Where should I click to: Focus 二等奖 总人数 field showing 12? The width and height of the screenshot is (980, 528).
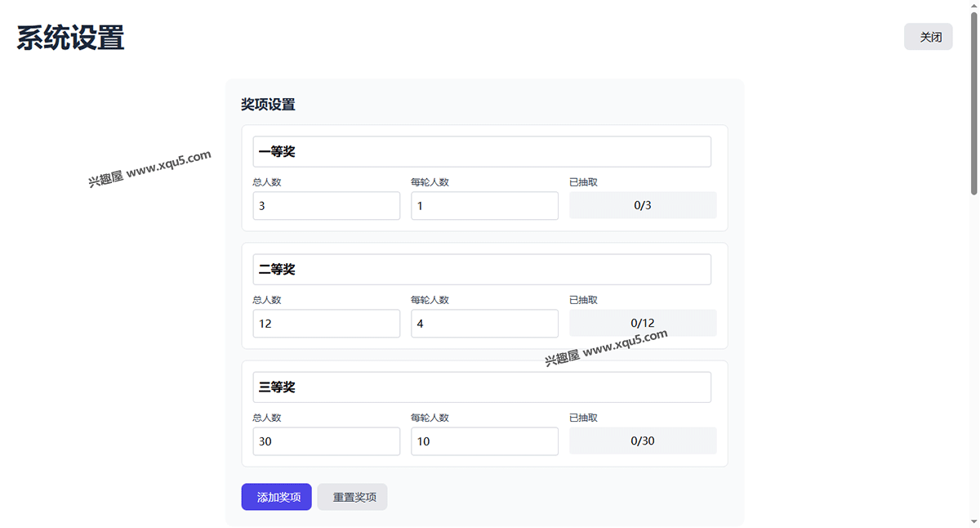tap(326, 324)
